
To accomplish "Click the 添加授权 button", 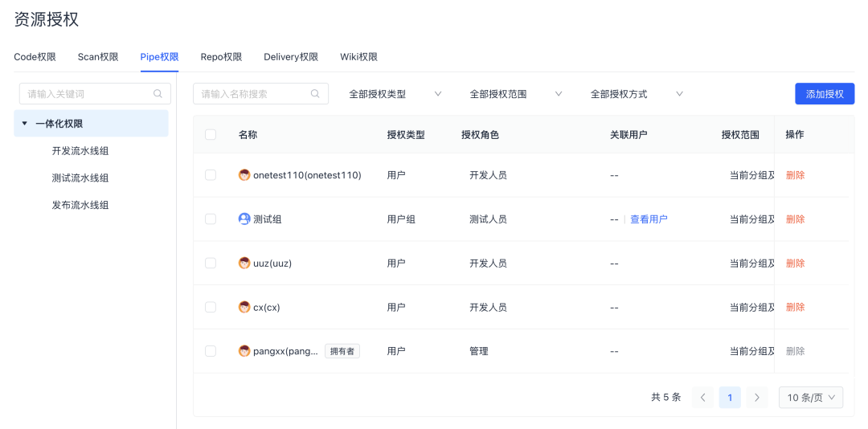I will pos(825,94).
